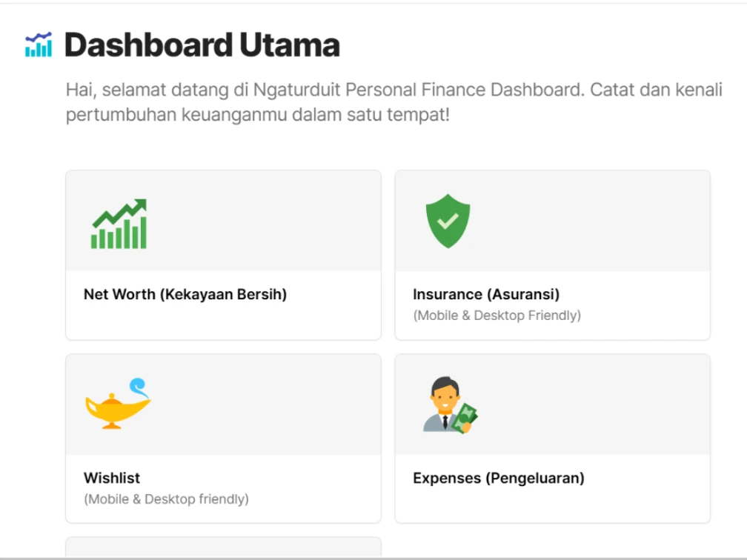Click the green growth chart icon
The width and height of the screenshot is (747, 560).
119,224
